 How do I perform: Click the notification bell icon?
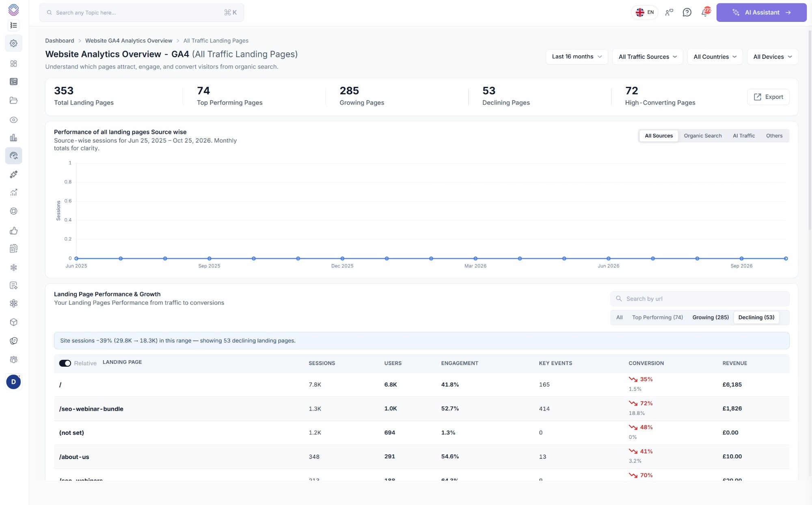click(705, 13)
